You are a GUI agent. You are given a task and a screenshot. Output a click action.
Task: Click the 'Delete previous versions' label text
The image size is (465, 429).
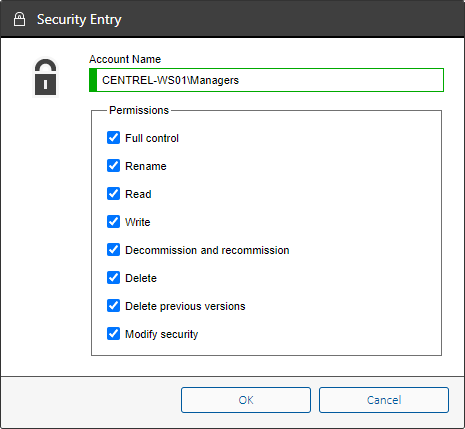click(x=185, y=306)
